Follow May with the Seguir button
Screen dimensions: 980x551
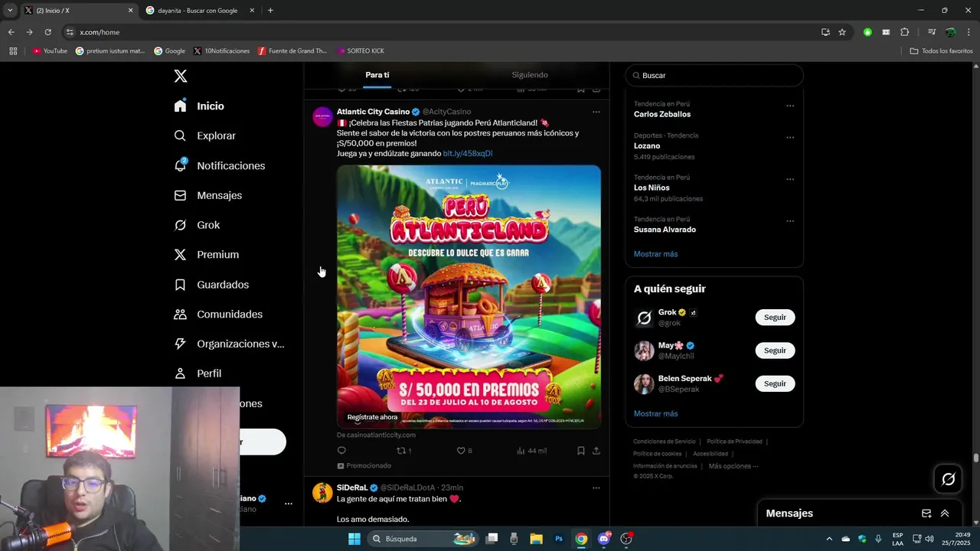pos(775,350)
